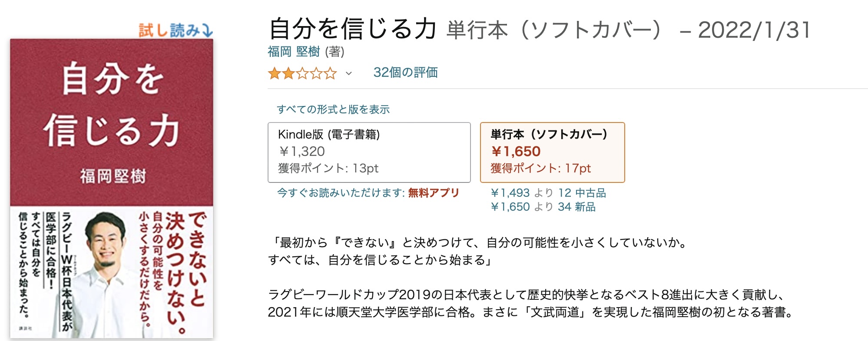
Task: Open author 福岡 堅樹 page link
Action: click(294, 52)
